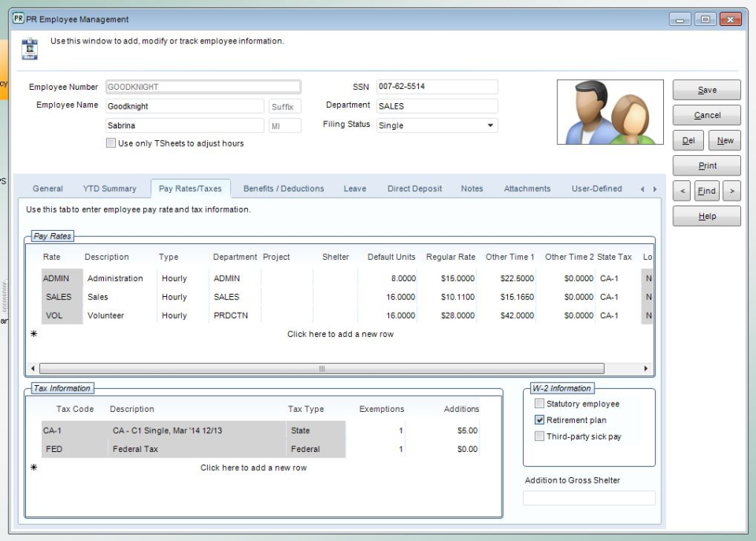Viewport: 756px width, 541px height.
Task: Click the Employee Number field
Action: pos(203,87)
